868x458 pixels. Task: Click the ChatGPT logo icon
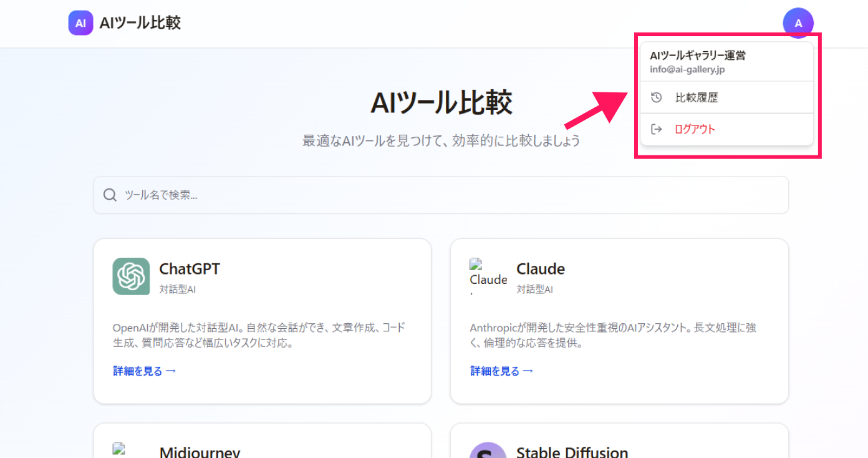coord(131,276)
